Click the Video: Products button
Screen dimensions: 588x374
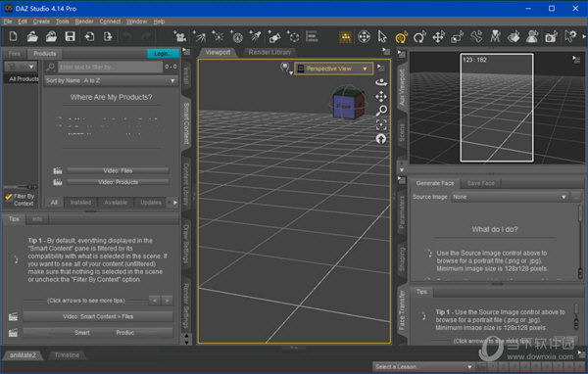click(x=118, y=182)
